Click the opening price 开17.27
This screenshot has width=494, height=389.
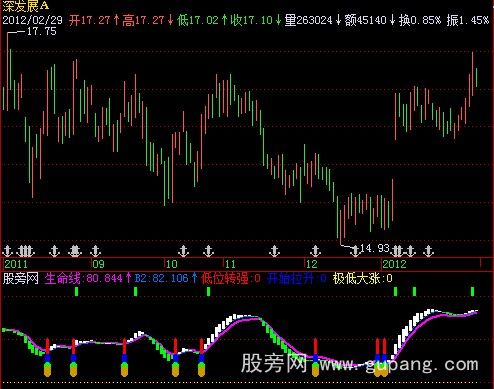[x=89, y=20]
